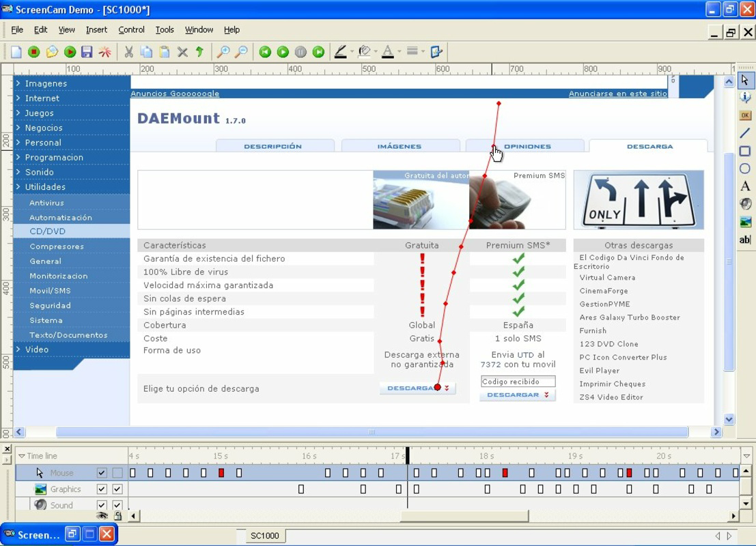Image resolution: width=756 pixels, height=546 pixels.
Task: Open the DESCRIPCIÓN tab on the page
Action: pyautogui.click(x=273, y=146)
